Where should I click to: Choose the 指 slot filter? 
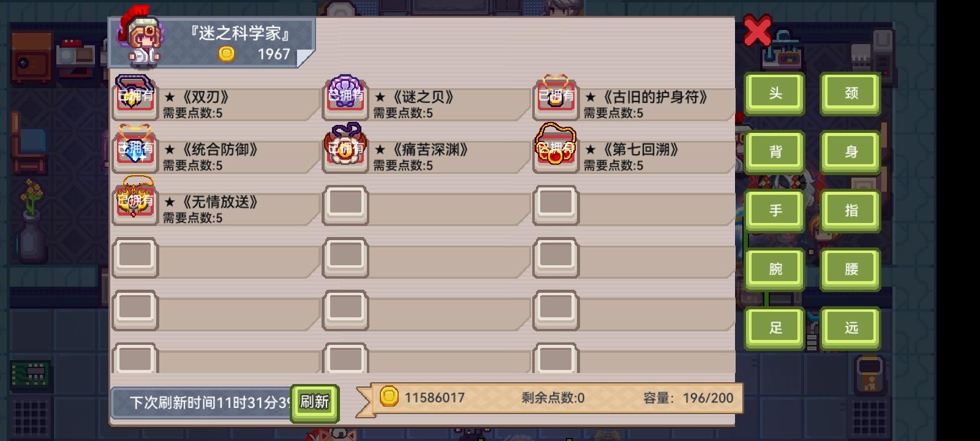click(x=851, y=211)
